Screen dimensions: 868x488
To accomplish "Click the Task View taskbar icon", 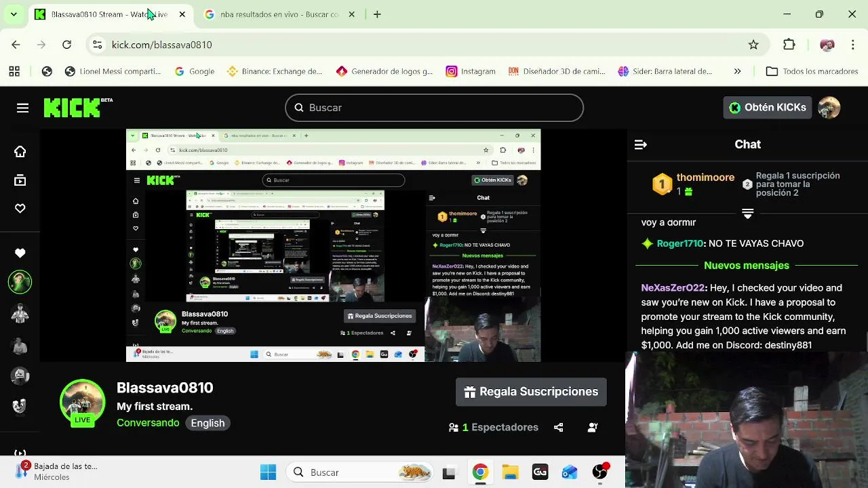I will (449, 472).
